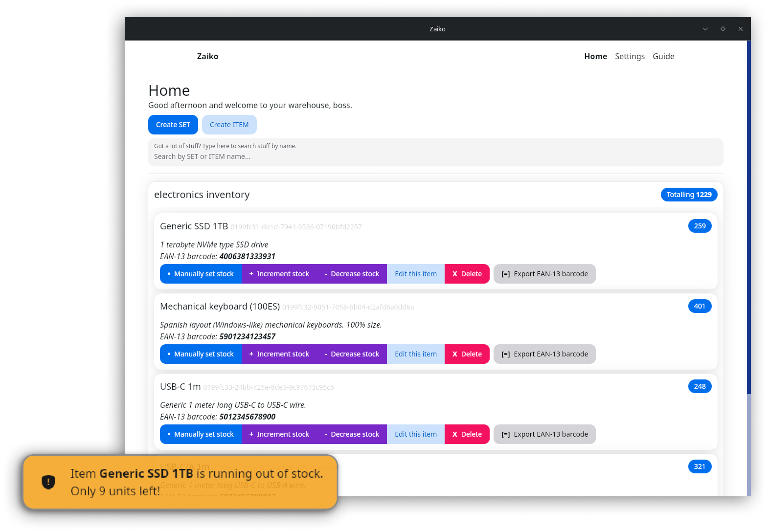768x532 pixels.
Task: Open the Guide page
Action: pyautogui.click(x=663, y=56)
